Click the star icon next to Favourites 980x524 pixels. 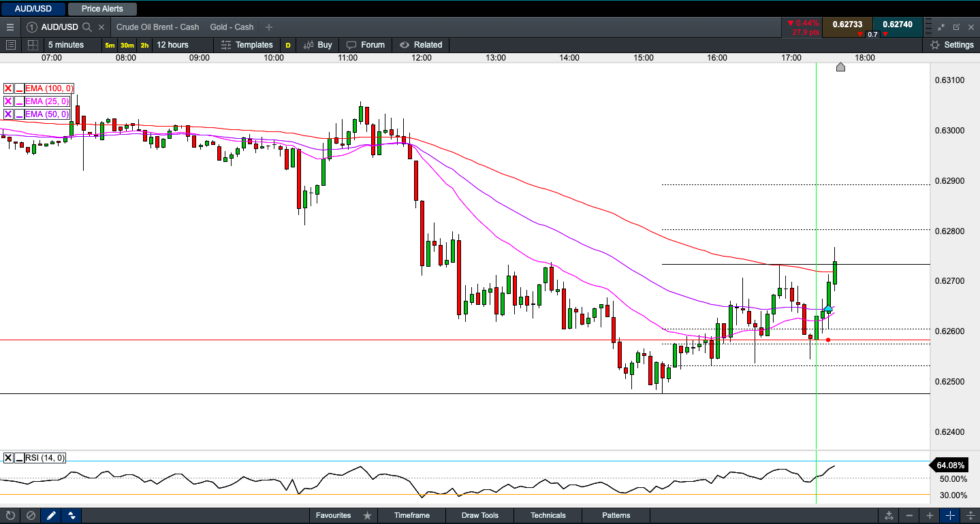367,515
